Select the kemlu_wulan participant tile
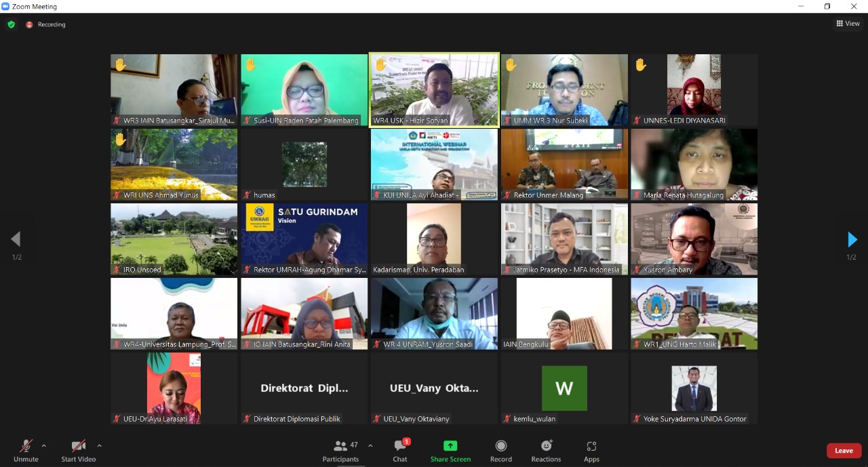The image size is (868, 467). (564, 388)
